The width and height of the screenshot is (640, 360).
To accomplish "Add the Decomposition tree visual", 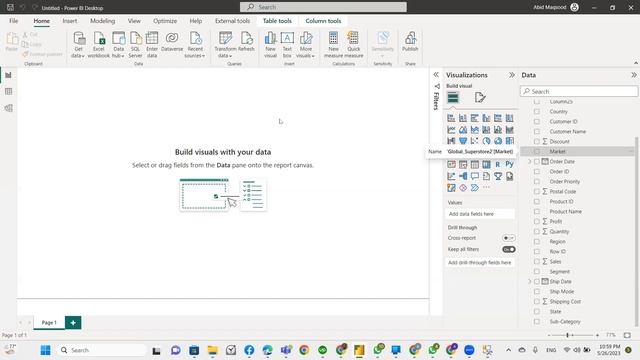I will coord(463,176).
